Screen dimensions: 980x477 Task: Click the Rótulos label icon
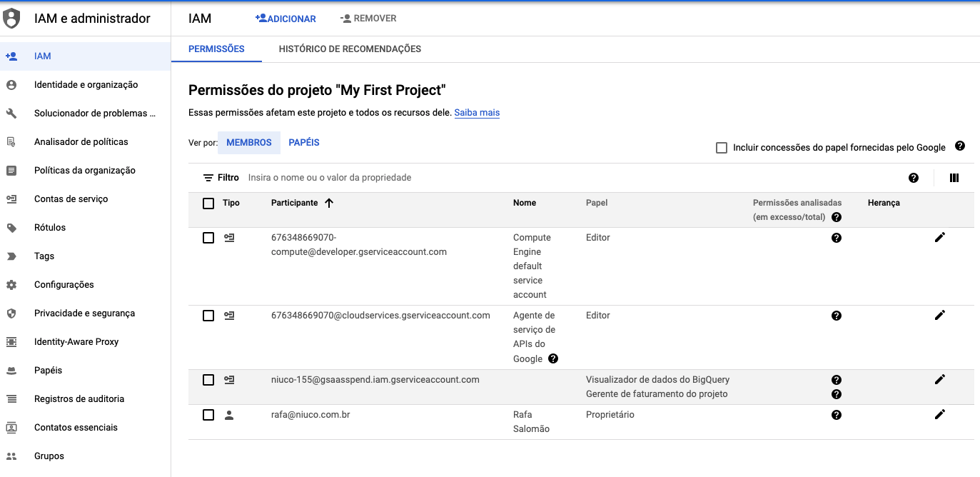(11, 228)
